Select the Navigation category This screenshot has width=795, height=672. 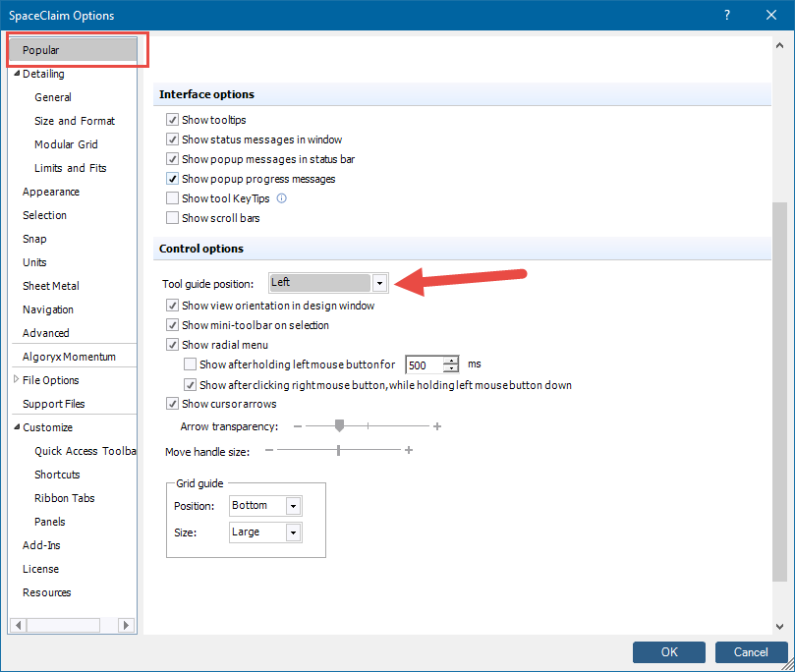point(47,309)
